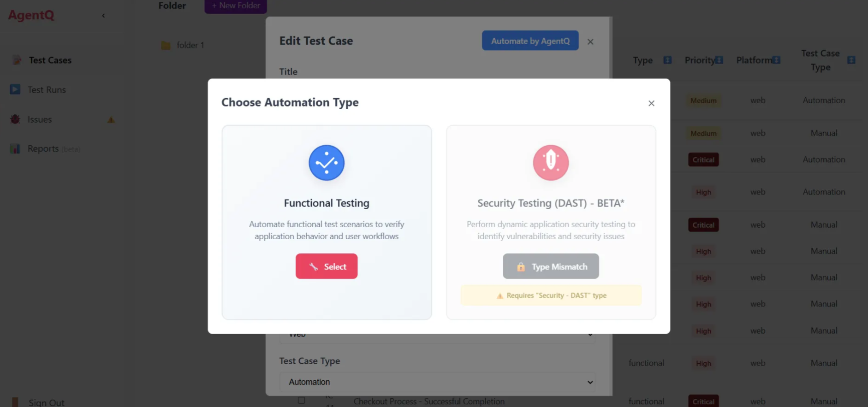Click the Security Testing shield icon
Viewport: 868px width, 407px height.
pyautogui.click(x=551, y=163)
